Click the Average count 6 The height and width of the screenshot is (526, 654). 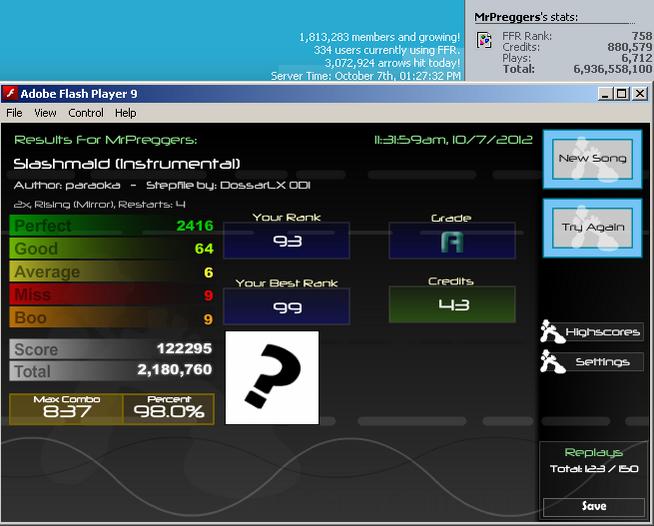click(x=209, y=272)
